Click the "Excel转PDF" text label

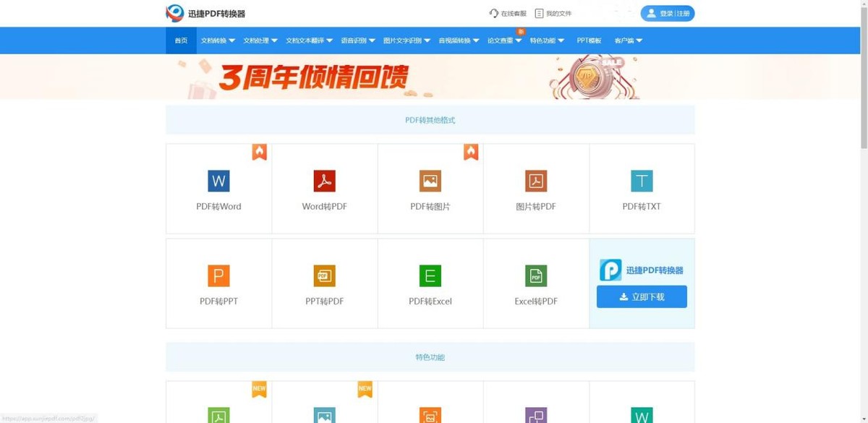536,302
